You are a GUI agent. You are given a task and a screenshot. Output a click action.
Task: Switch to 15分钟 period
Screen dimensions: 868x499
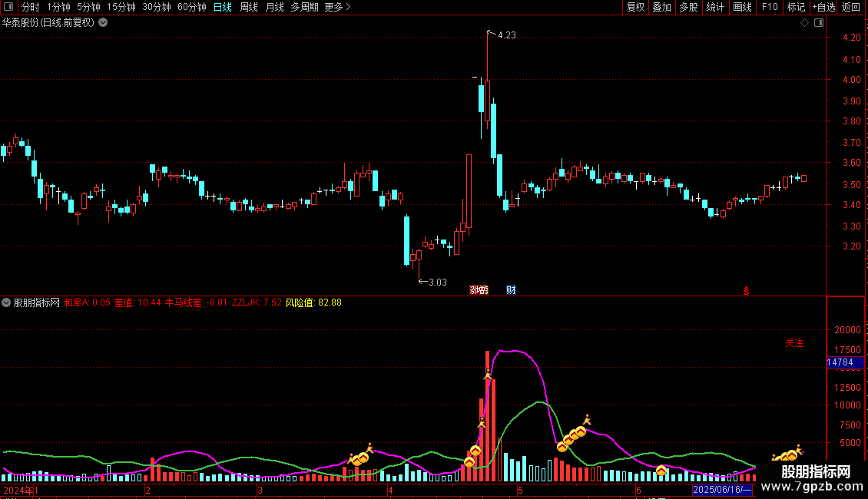point(121,7)
